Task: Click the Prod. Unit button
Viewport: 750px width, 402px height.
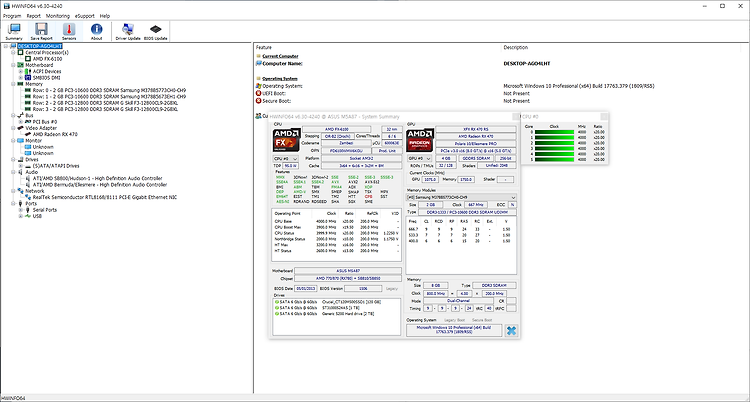Action: tap(389, 151)
